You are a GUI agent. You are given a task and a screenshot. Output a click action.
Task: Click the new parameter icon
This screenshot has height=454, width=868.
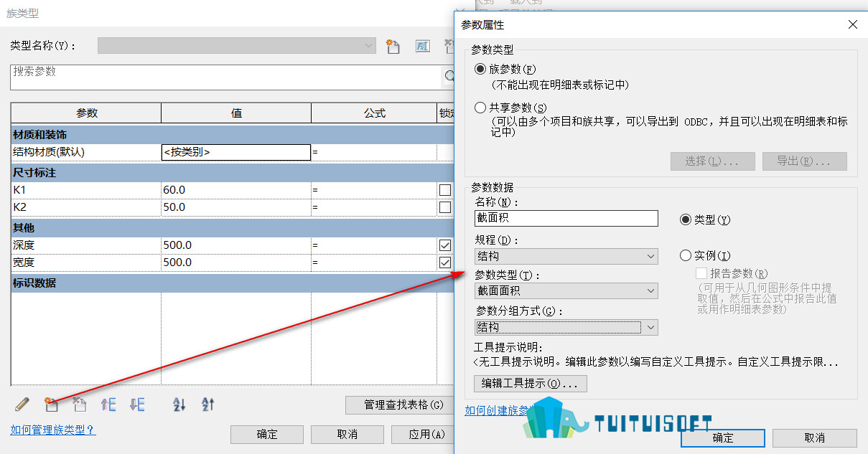[x=51, y=405]
